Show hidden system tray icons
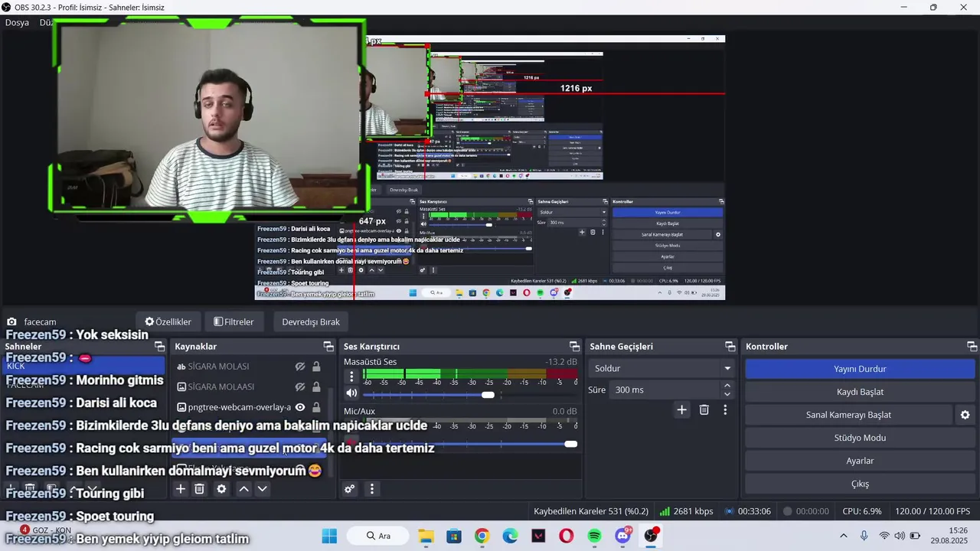The image size is (980, 551). [844, 536]
